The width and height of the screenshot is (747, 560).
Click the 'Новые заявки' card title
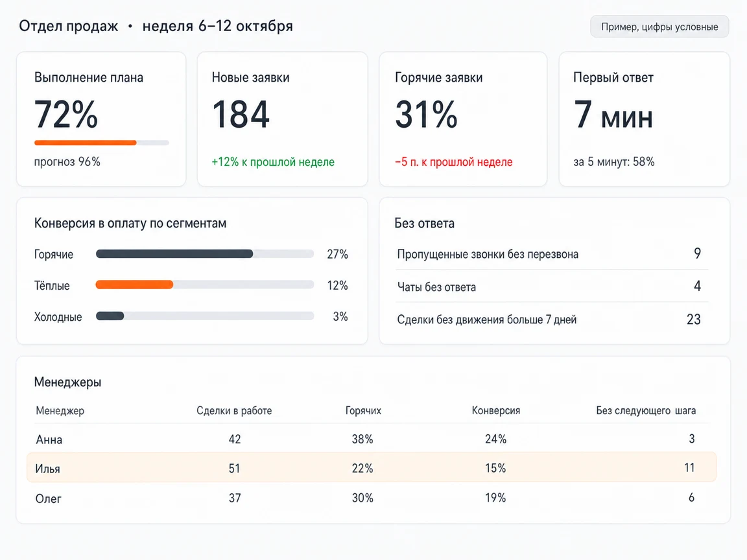[x=250, y=78]
